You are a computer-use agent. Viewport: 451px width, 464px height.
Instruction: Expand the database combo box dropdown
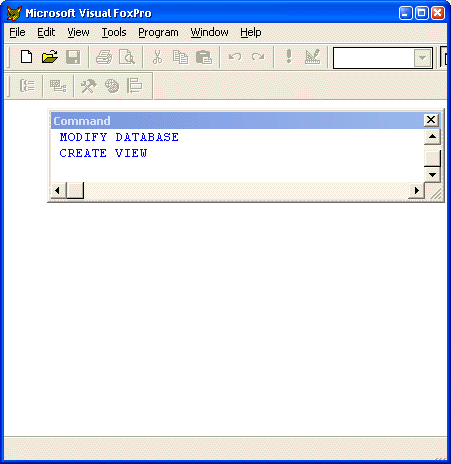point(422,58)
